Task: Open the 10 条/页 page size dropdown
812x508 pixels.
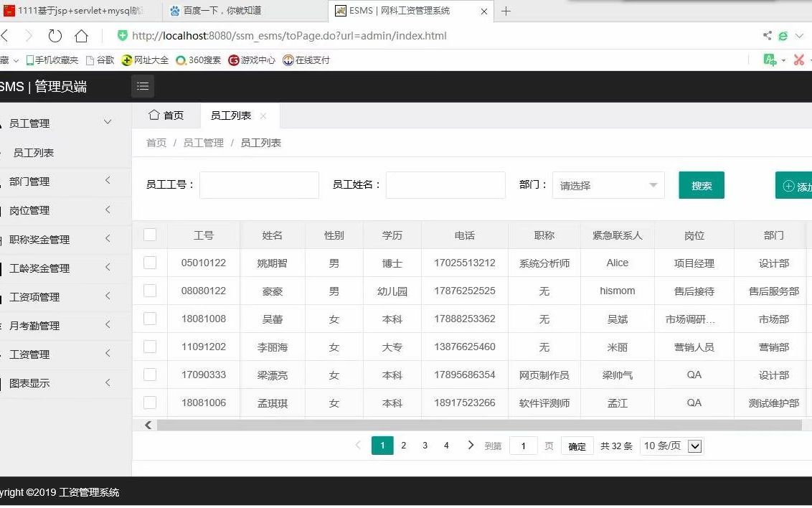Action: (671, 446)
